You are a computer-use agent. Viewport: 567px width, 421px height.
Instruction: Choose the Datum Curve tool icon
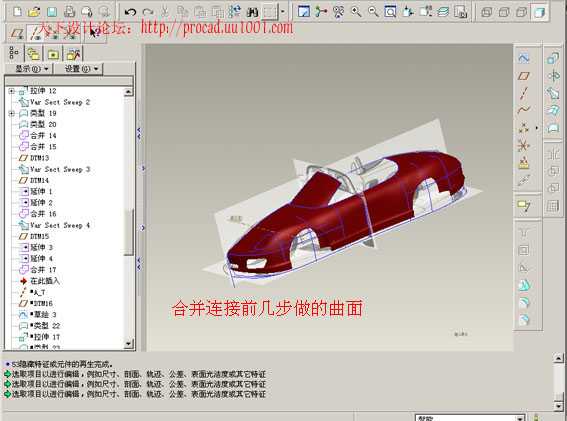[524, 110]
